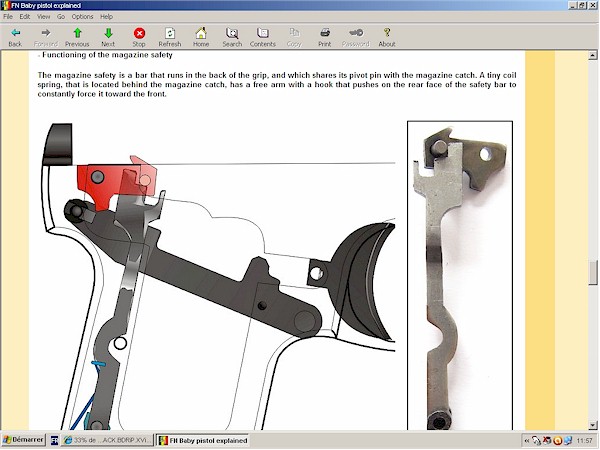Screen dimensions: 600x450
Task: Click the heading 'Functioning of the magazine safety'
Action: [107, 55]
